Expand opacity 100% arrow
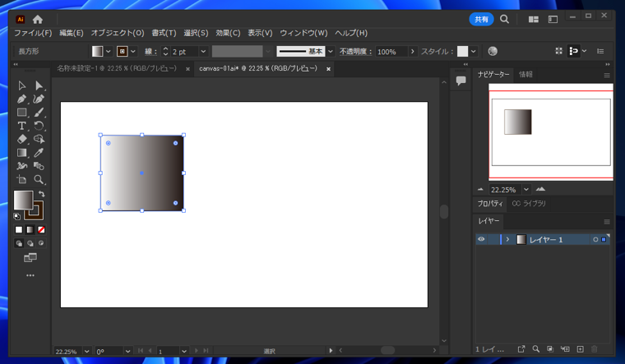This screenshot has width=625, height=364. tap(413, 52)
